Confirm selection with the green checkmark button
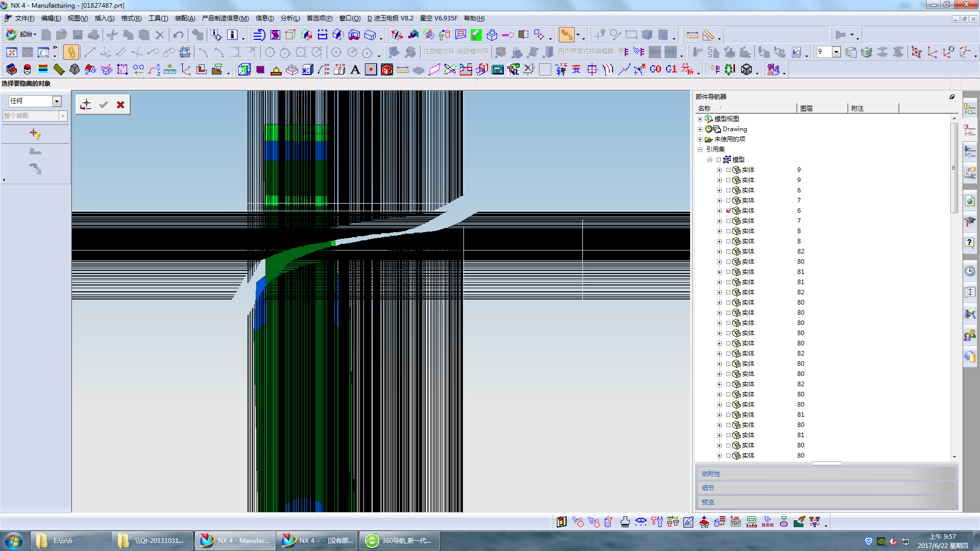980x551 pixels. point(104,105)
